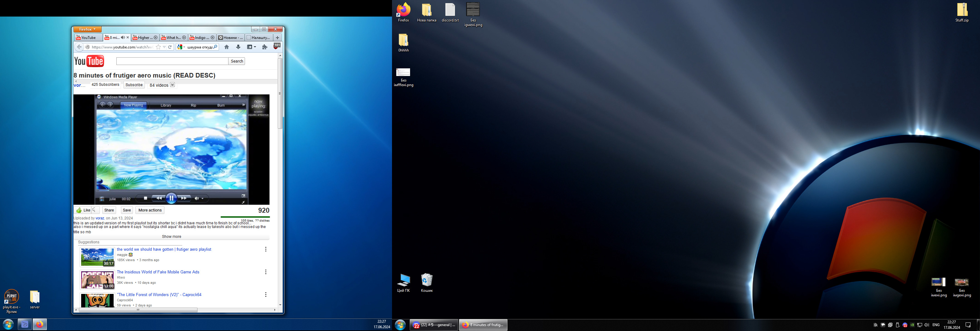Open the orange Firefox menu button

tap(88, 29)
